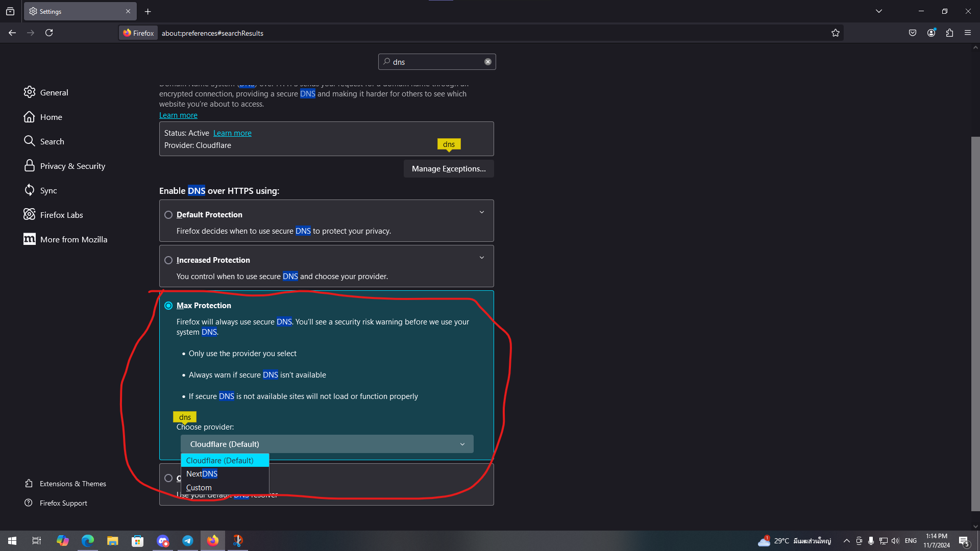
Task: Reload the current page
Action: (49, 33)
